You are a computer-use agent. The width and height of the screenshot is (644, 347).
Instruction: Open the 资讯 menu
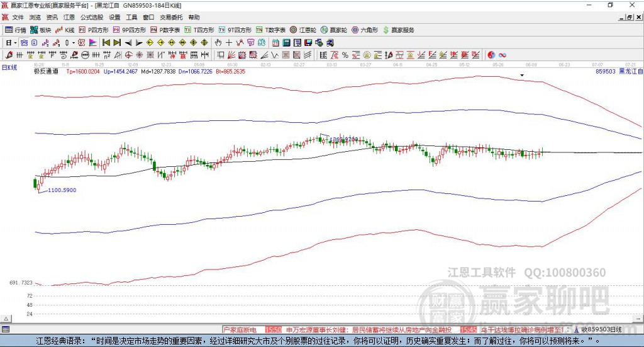click(52, 17)
